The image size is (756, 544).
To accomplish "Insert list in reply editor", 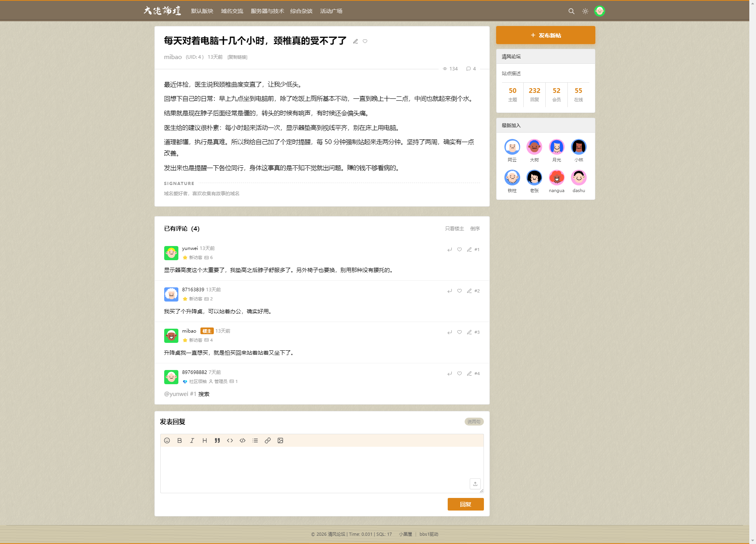I will point(255,440).
